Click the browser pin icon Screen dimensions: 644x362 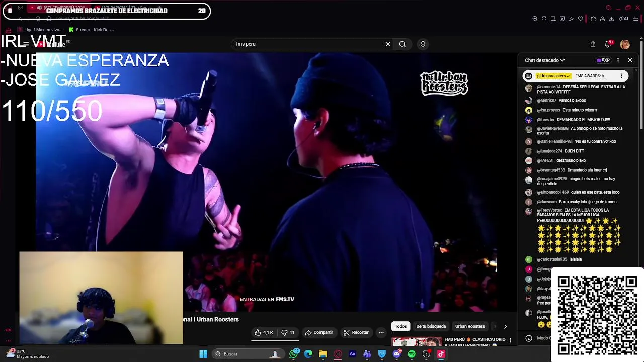544,19
